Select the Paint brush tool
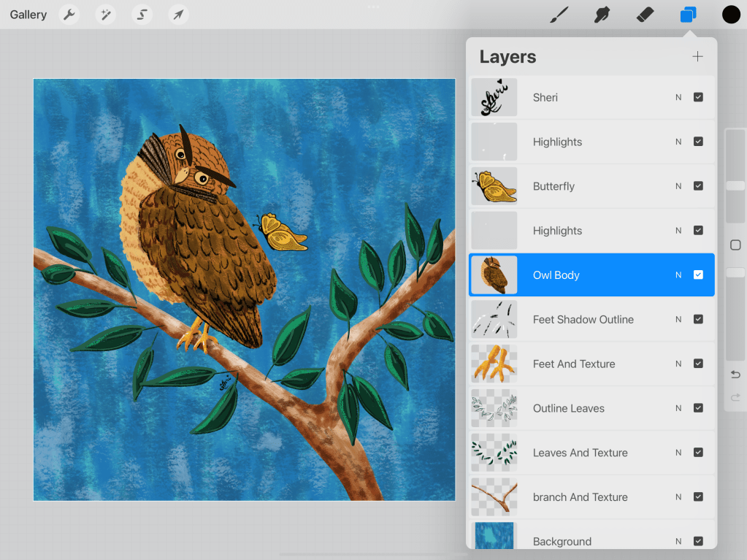The height and width of the screenshot is (560, 747). click(x=559, y=15)
